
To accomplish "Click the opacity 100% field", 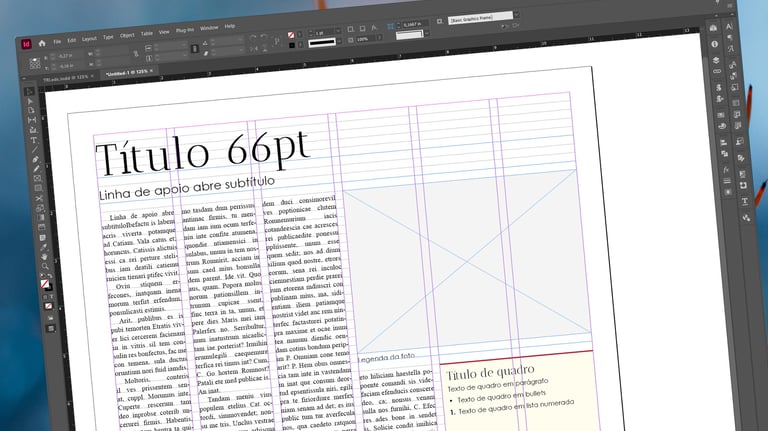I will pos(365,39).
